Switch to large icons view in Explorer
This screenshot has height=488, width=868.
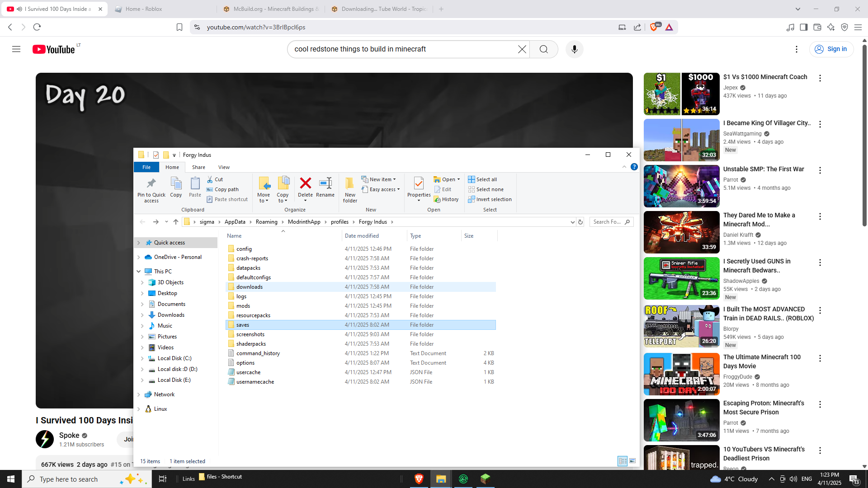[632, 461]
